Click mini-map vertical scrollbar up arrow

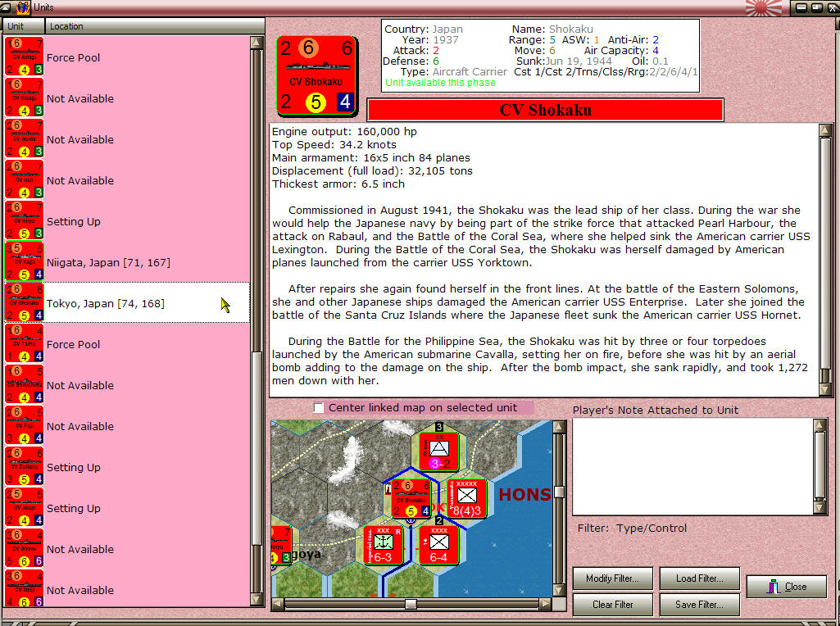pyautogui.click(x=559, y=427)
